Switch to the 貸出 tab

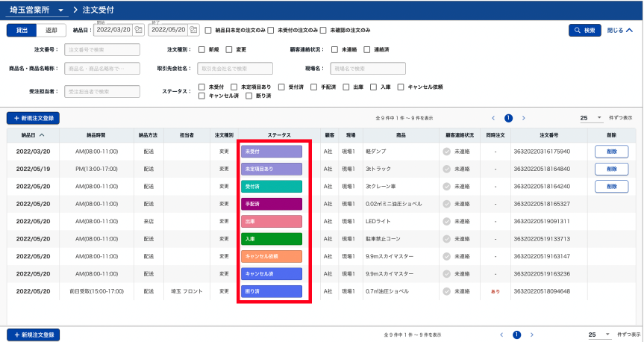click(22, 30)
